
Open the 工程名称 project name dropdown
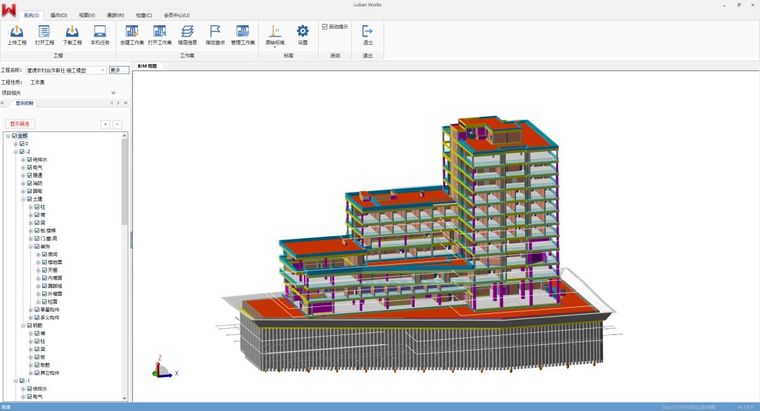(x=102, y=70)
